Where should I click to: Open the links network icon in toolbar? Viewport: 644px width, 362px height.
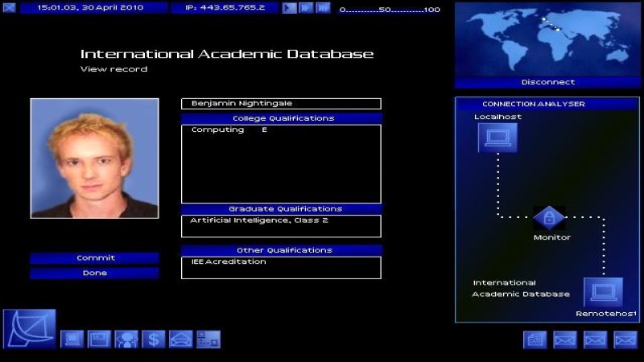208,339
